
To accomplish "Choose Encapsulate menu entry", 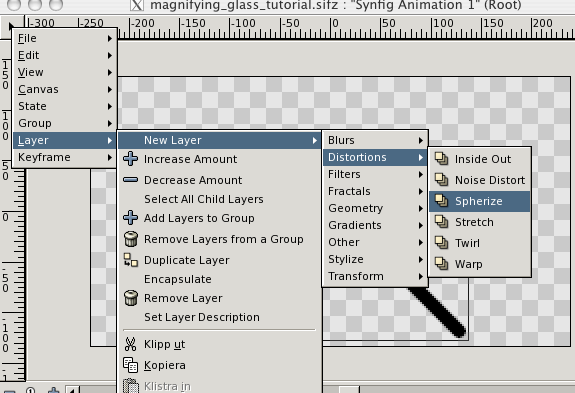I will 219,279.
